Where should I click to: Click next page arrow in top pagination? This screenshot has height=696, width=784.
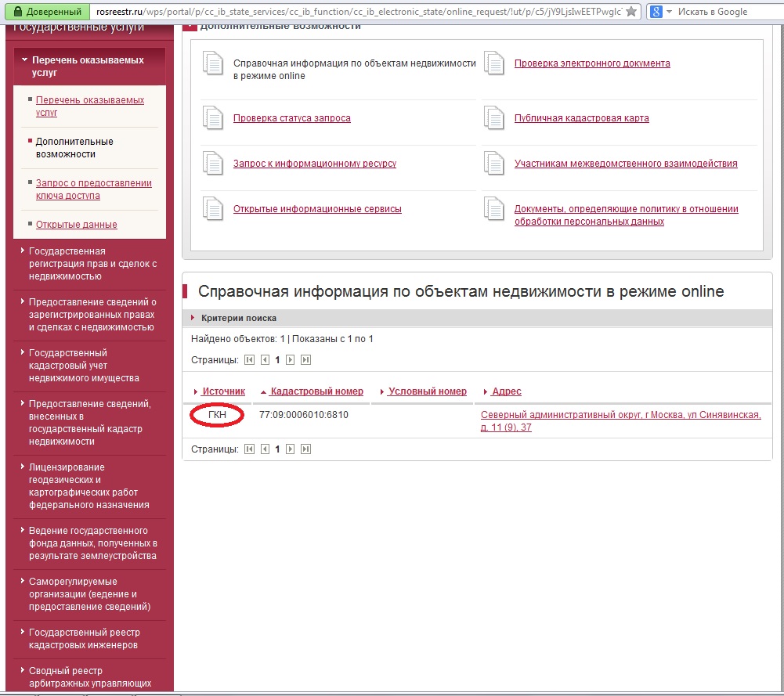pyautogui.click(x=291, y=360)
